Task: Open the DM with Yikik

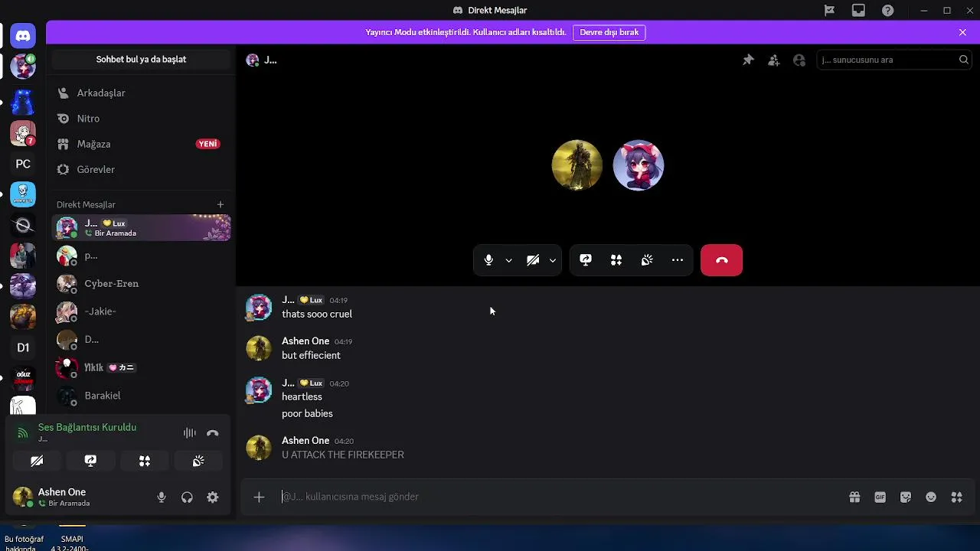Action: tap(141, 367)
